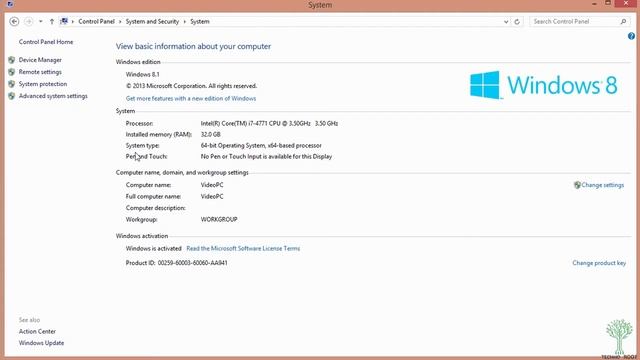Click the Product ID '00259-60003-60060-AA941'
The image size is (640, 360).
coord(192,263)
